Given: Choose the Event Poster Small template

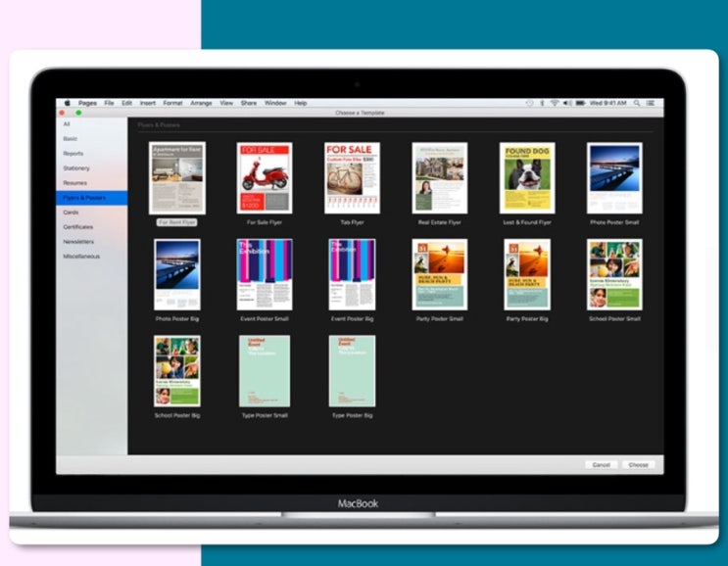Looking at the screenshot, I should coord(265,274).
